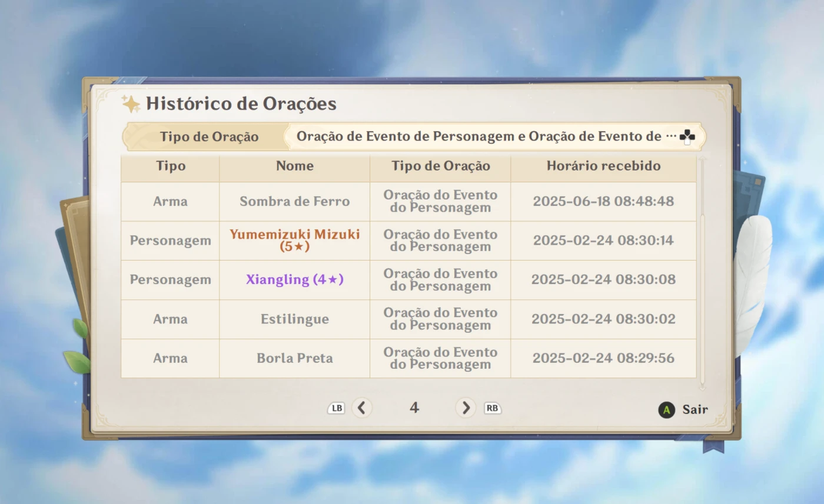Click the timestamp 2025-02-24 08:30:14
824x504 pixels.
(603, 241)
